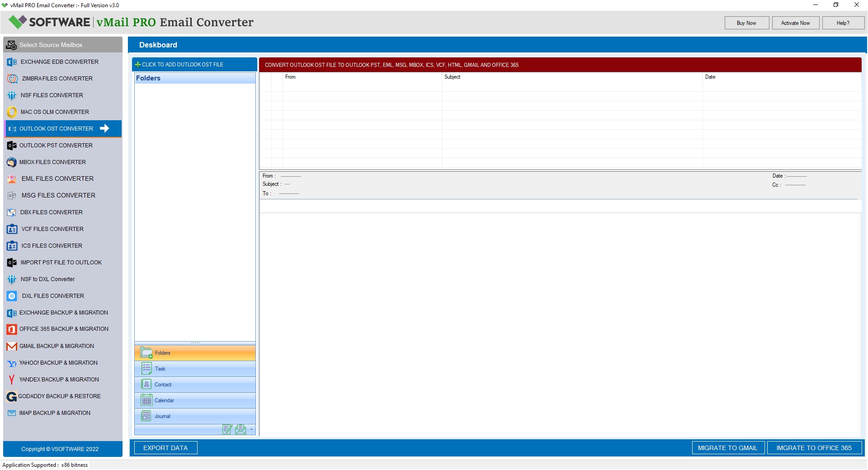Switch to the Calendar pane tab

195,400
